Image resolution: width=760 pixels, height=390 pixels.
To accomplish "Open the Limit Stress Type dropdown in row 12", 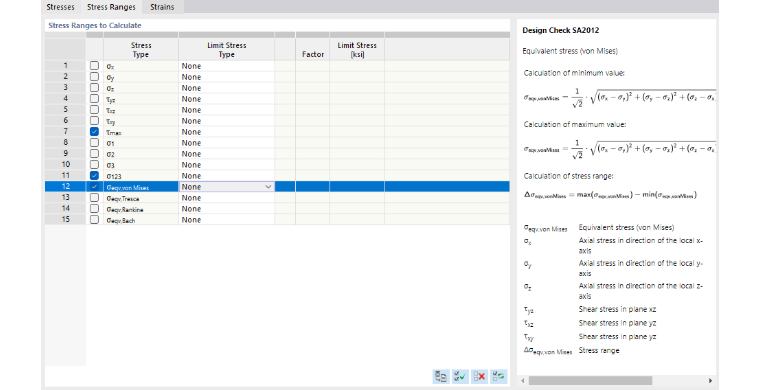I will [x=268, y=187].
